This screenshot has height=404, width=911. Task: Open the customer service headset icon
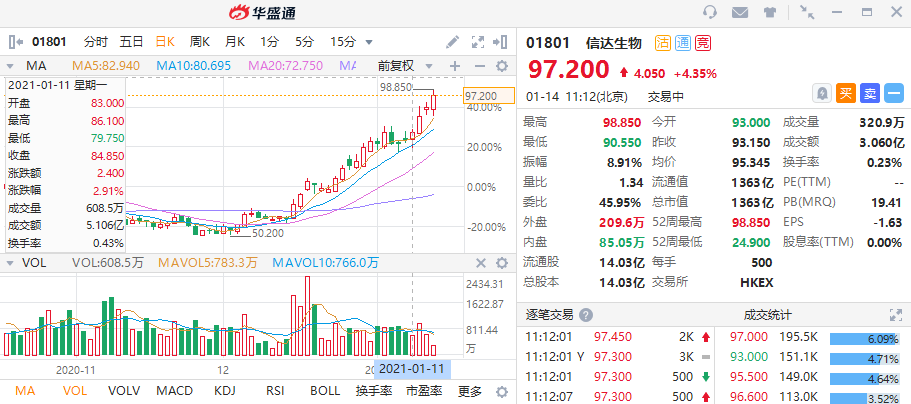click(x=709, y=12)
